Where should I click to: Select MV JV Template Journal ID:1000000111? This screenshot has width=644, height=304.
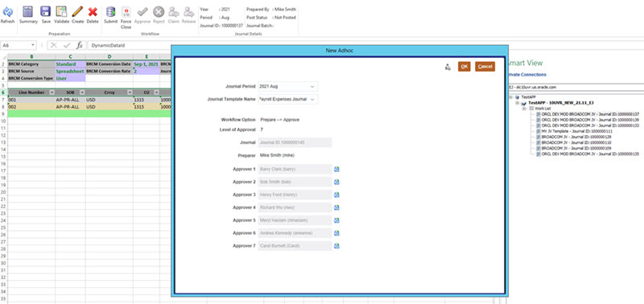click(576, 131)
